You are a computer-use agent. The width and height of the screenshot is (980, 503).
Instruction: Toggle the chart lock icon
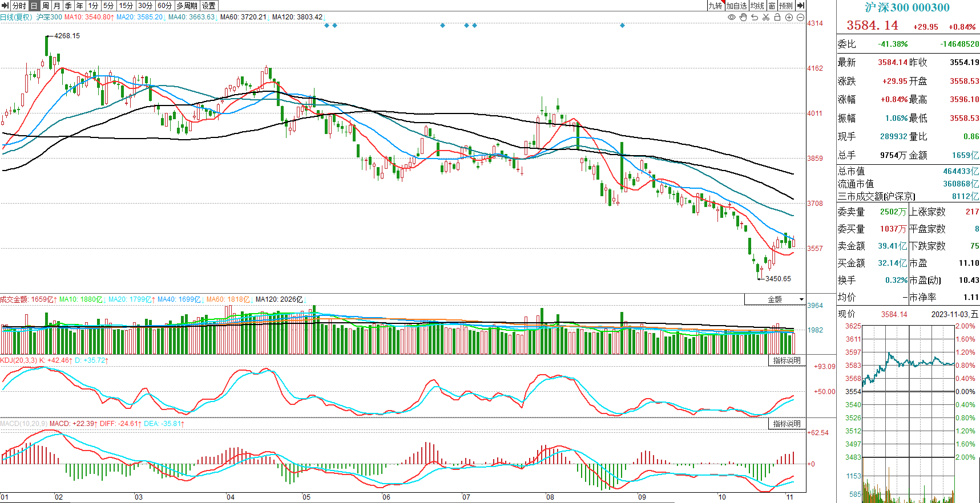pos(777,17)
